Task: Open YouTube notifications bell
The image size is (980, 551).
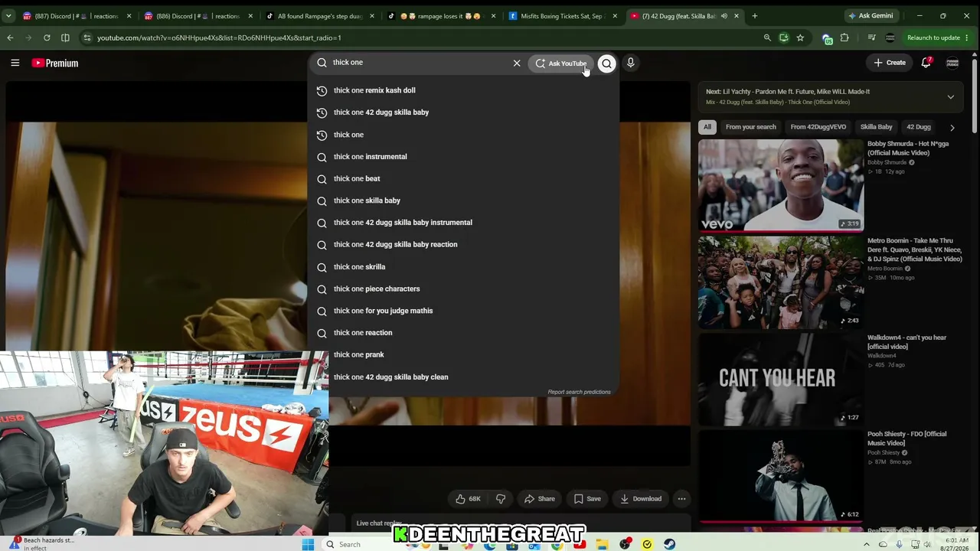Action: [926, 63]
